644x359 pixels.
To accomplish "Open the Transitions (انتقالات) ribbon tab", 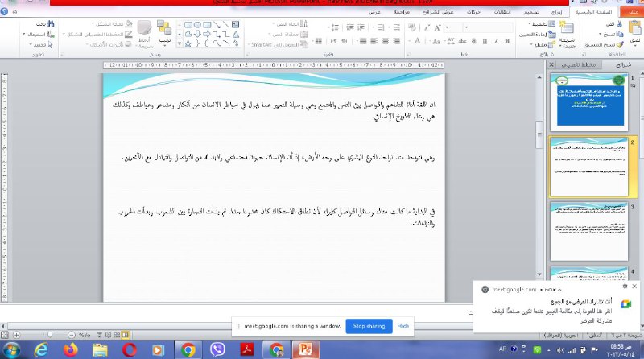I will tap(502, 12).
